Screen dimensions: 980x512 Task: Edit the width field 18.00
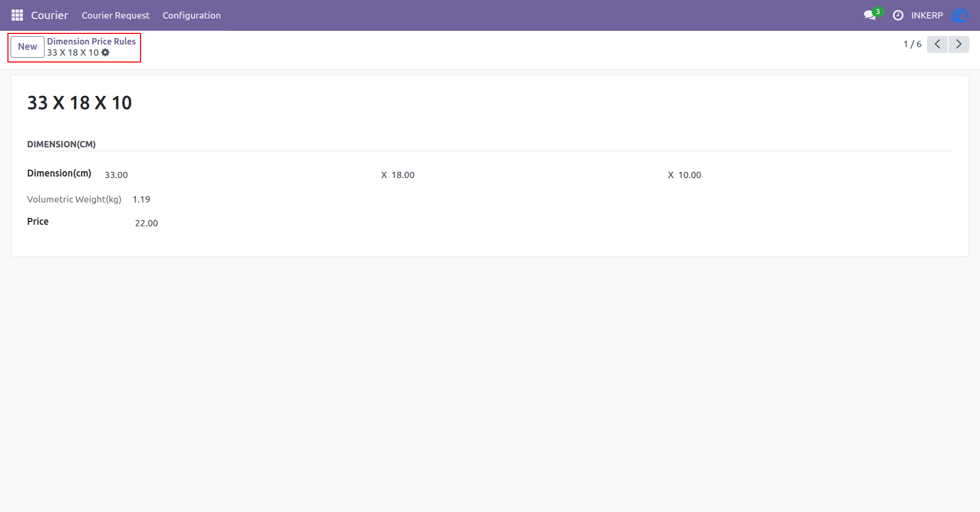(x=403, y=175)
